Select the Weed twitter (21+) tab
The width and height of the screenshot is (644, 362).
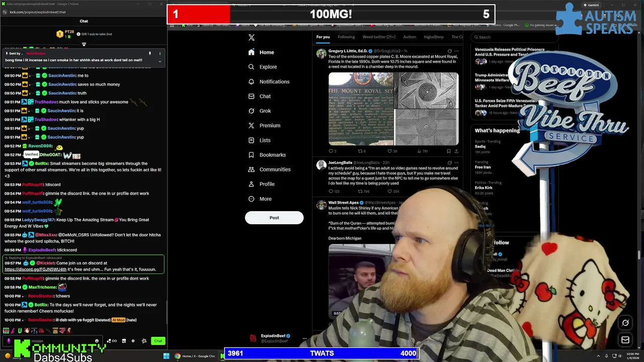pos(379,37)
